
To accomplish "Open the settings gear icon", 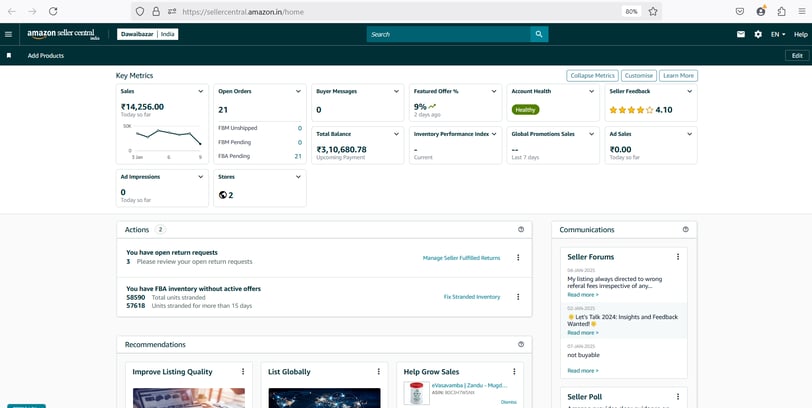I will [758, 34].
